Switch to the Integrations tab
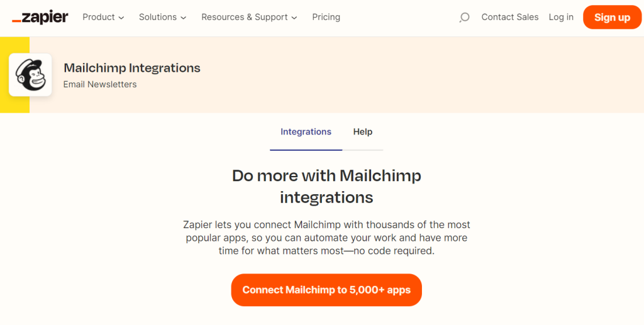Screen dimensions: 644x325 click(306, 132)
